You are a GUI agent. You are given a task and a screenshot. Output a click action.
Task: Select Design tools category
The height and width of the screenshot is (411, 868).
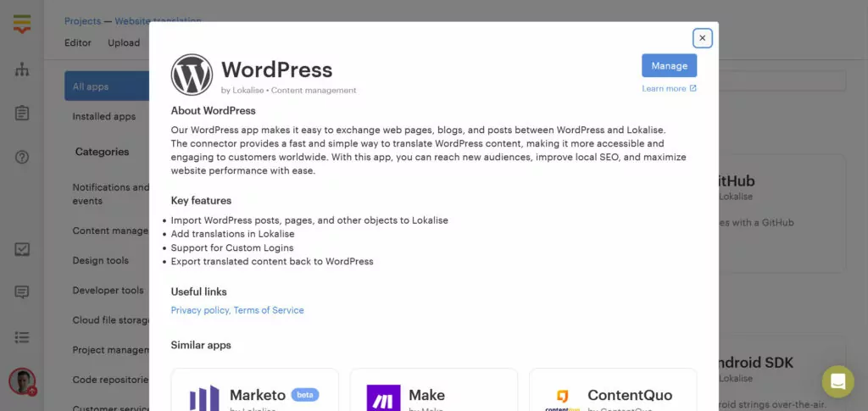pyautogui.click(x=100, y=260)
